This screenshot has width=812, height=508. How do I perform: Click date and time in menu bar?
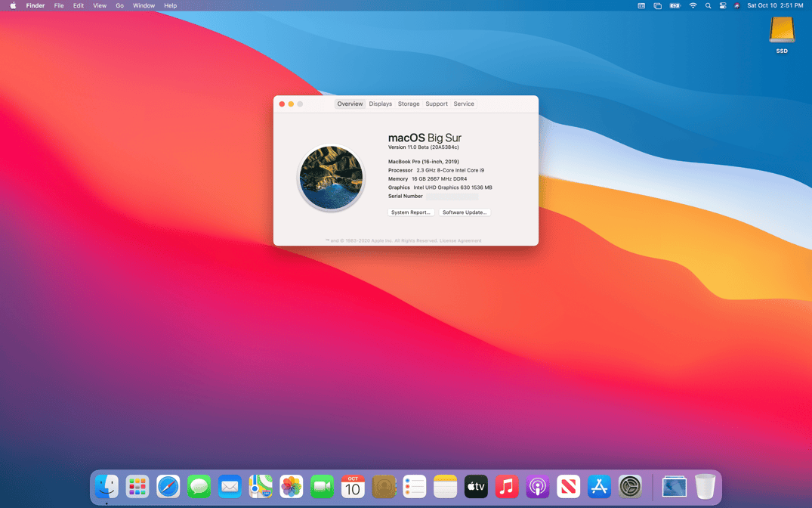point(775,6)
